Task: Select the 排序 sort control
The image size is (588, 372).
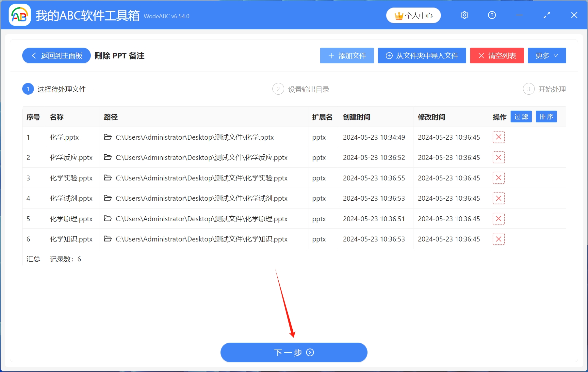Action: pyautogui.click(x=546, y=116)
